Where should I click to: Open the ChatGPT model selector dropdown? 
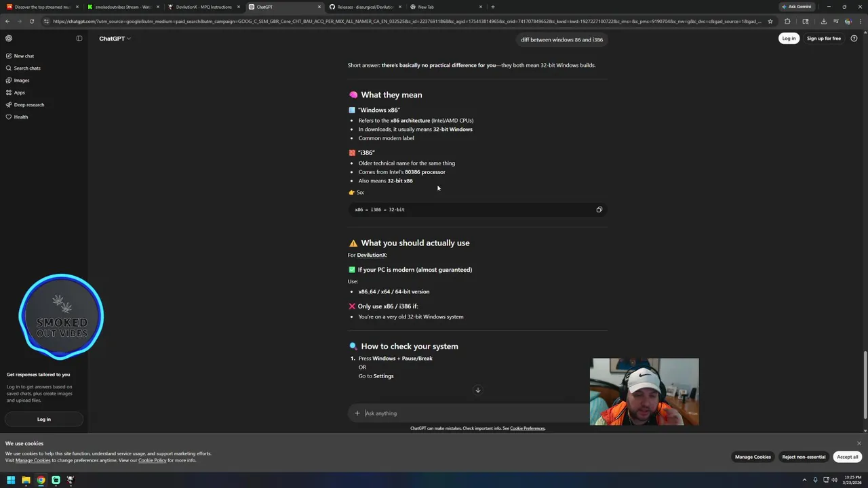click(x=115, y=39)
